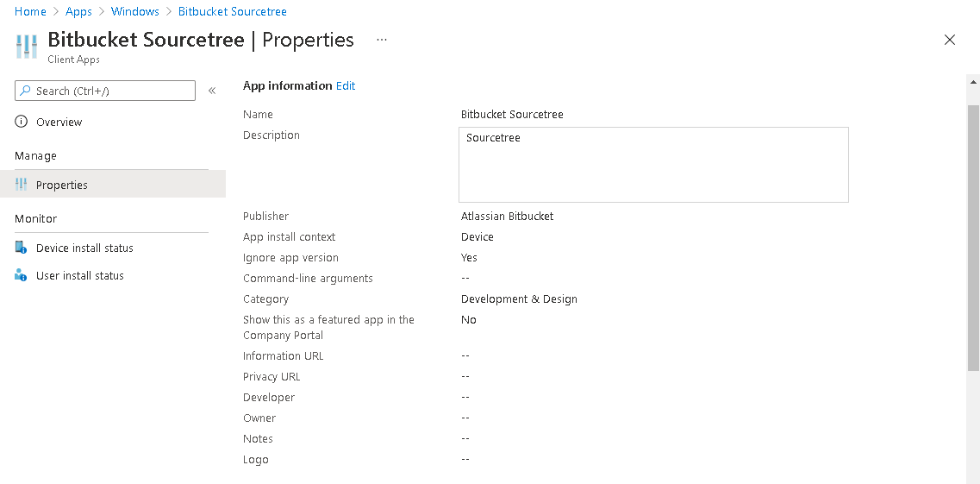Screen dimensions: 980x484
Task: Open Device install status page
Action: click(x=84, y=248)
